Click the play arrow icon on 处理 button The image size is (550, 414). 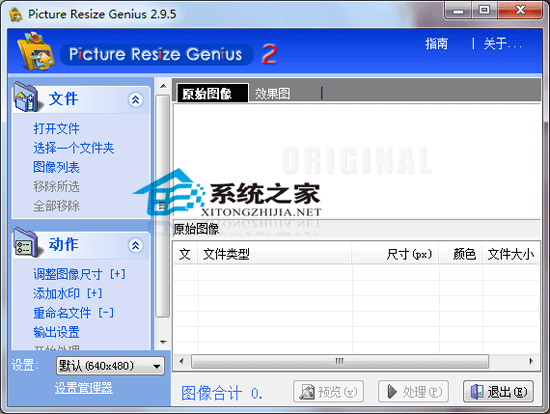point(391,392)
